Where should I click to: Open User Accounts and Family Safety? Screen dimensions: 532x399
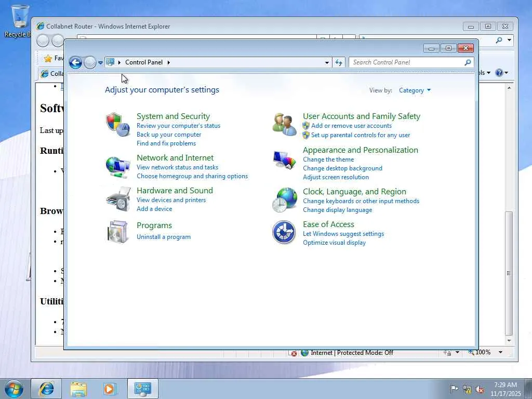pyautogui.click(x=362, y=116)
